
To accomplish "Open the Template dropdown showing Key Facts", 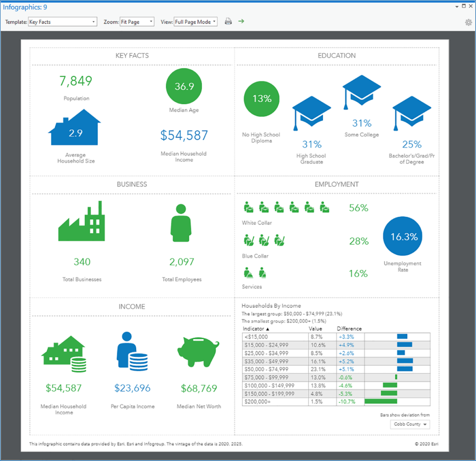I will click(x=62, y=22).
